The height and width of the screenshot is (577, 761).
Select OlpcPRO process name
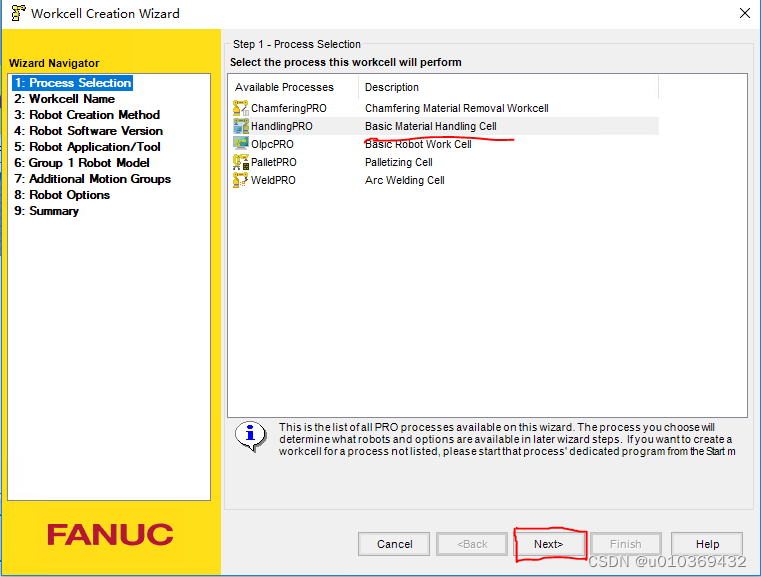272,144
